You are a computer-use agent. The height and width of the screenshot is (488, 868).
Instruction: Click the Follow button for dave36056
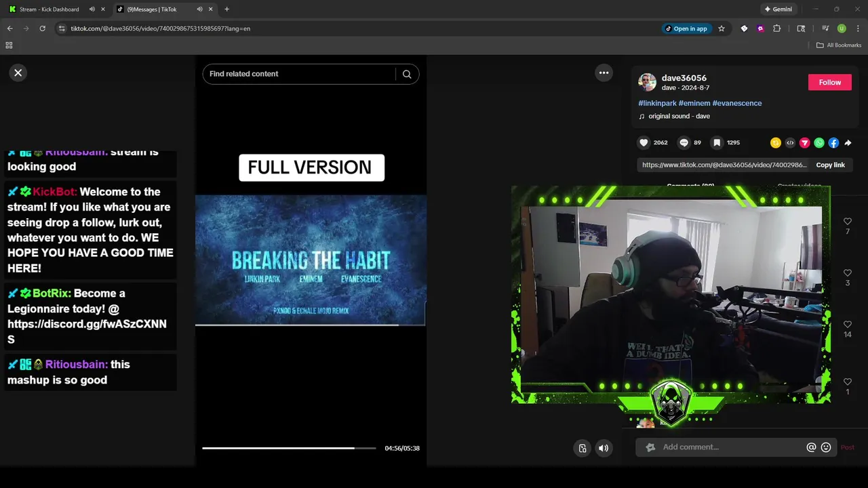tap(829, 82)
